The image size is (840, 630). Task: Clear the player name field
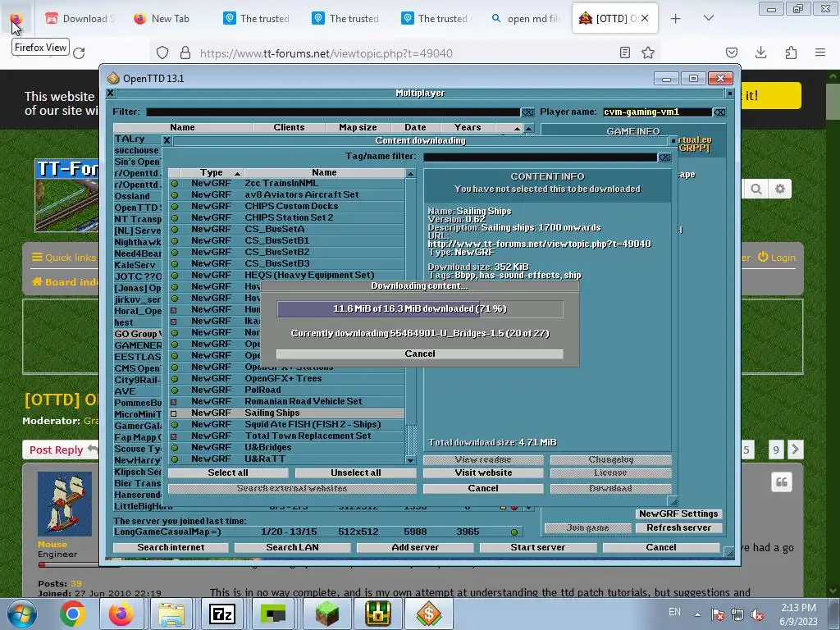click(x=719, y=112)
